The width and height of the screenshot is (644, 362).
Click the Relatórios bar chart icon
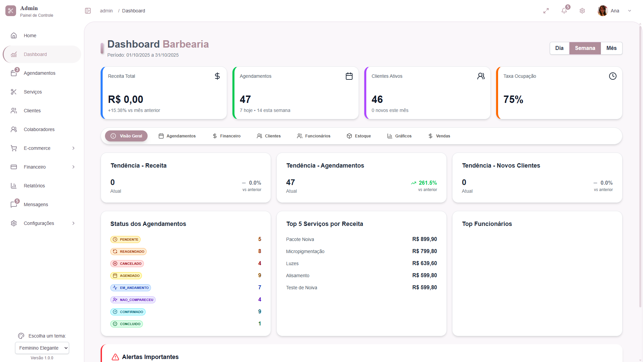[14, 186]
